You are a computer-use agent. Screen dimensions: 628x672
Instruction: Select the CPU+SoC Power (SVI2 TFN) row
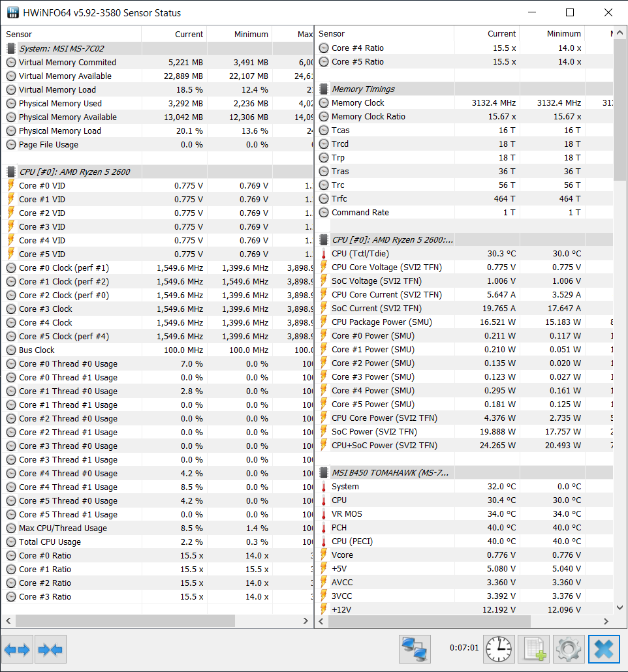point(465,446)
